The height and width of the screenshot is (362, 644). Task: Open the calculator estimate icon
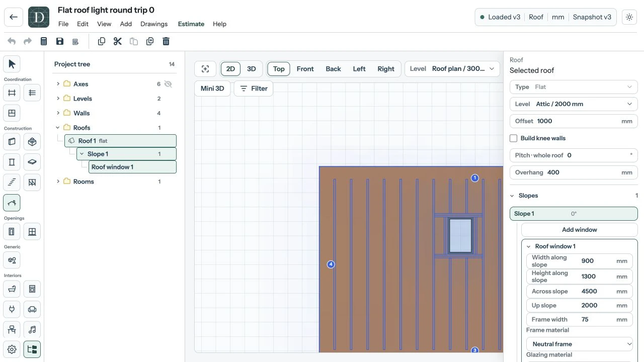pos(44,41)
